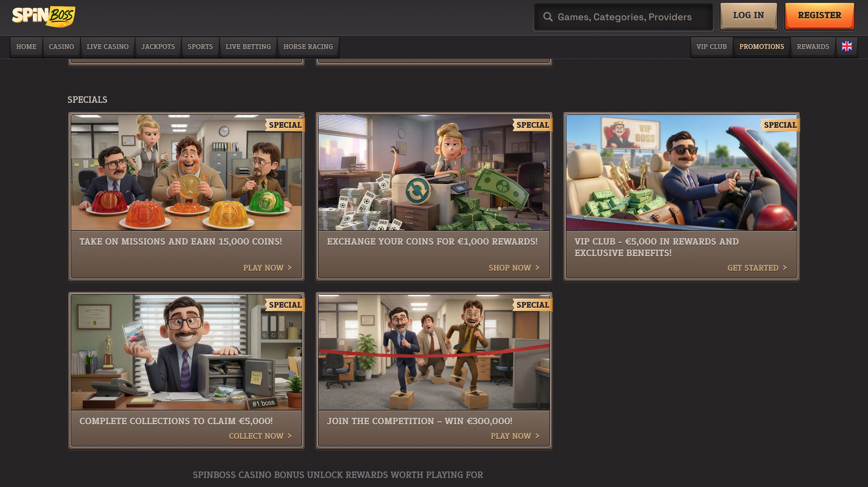Focus the Games, Categories, Providers search field
The image size is (868, 487).
[x=623, y=17]
